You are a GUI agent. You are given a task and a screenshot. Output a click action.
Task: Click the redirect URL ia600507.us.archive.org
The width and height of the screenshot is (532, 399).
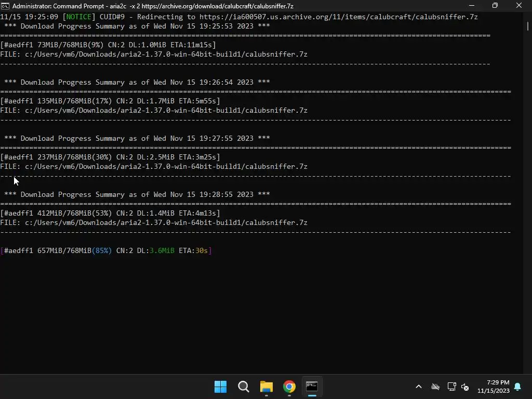coord(338,17)
